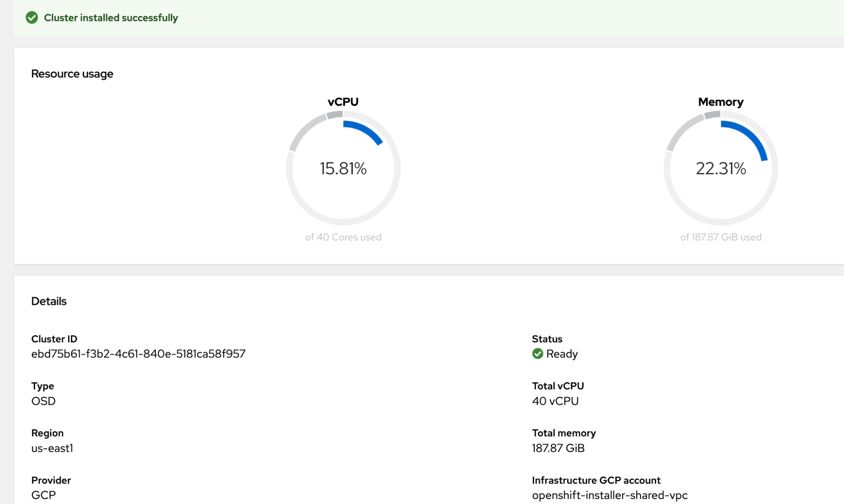The width and height of the screenshot is (844, 504).
Task: Click the Provider GCP value
Action: pyautogui.click(x=43, y=495)
